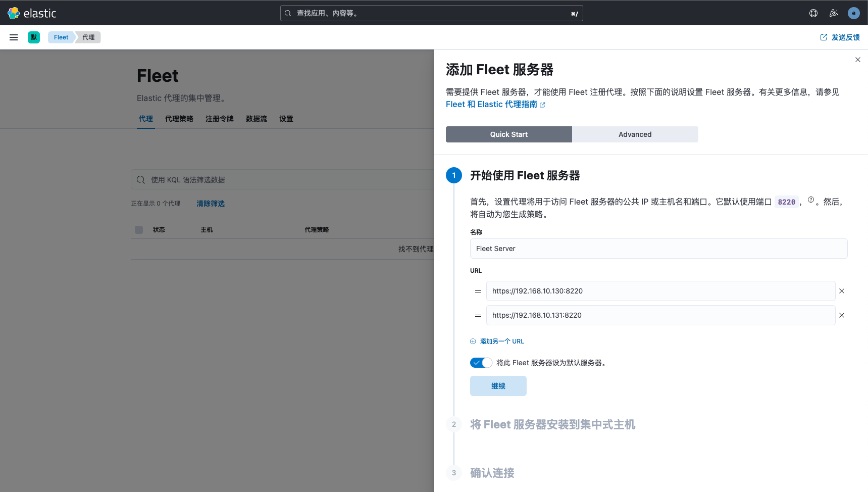Click the 代理策略 column header

click(317, 230)
